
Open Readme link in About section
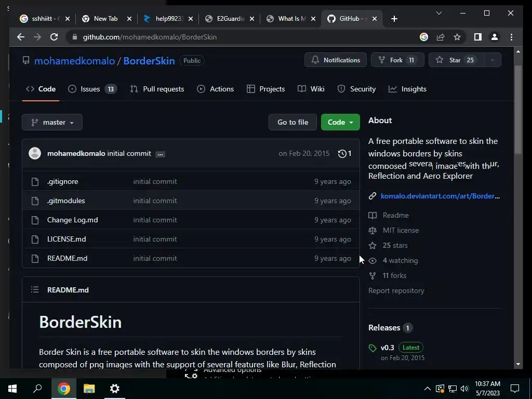pos(395,216)
